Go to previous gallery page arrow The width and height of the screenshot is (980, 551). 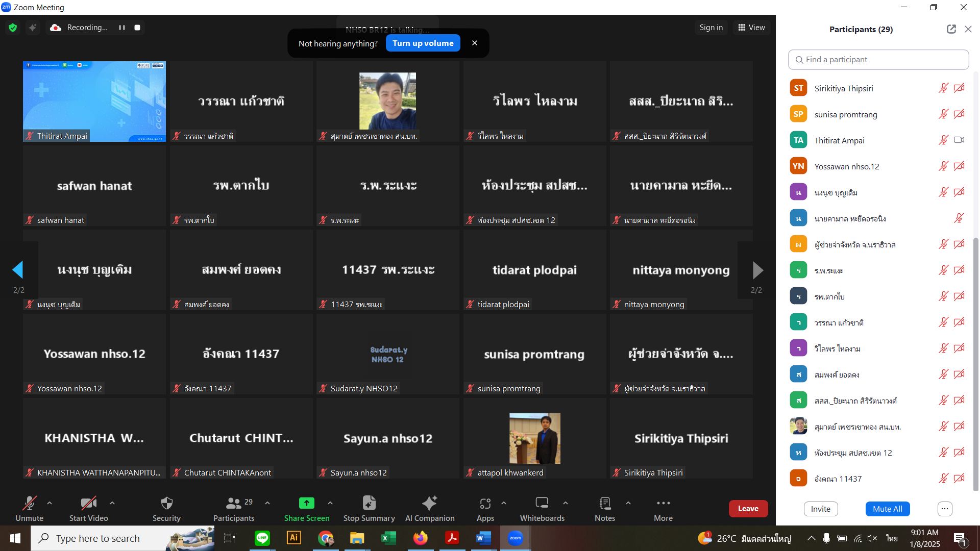click(18, 270)
